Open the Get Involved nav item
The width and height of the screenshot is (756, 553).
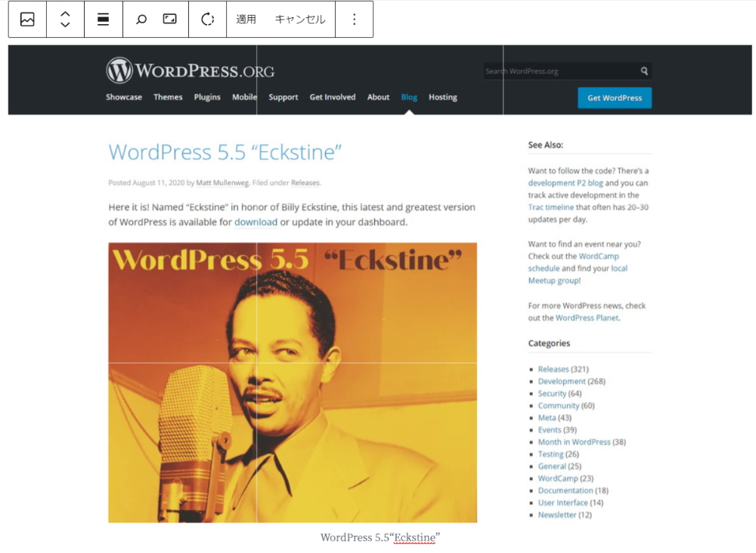coord(333,97)
